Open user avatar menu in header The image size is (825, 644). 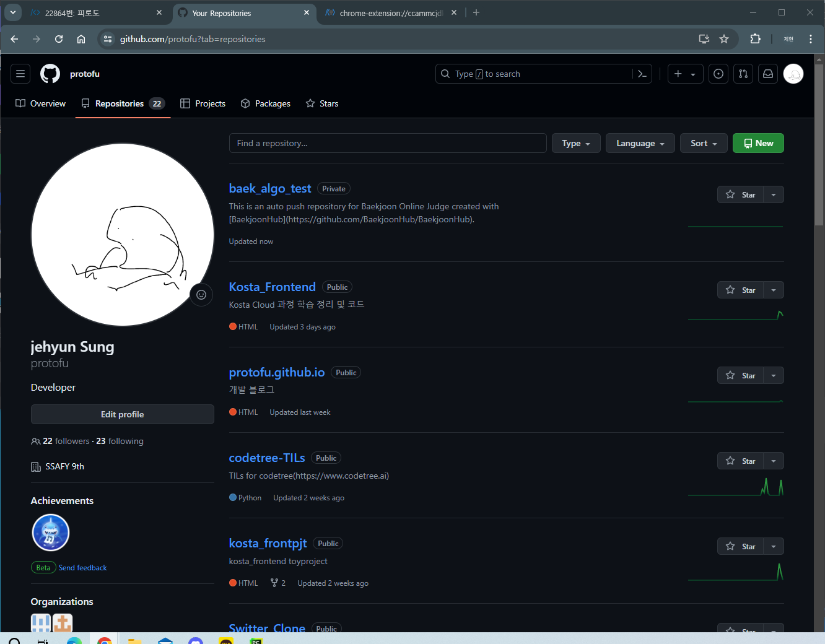(x=793, y=74)
